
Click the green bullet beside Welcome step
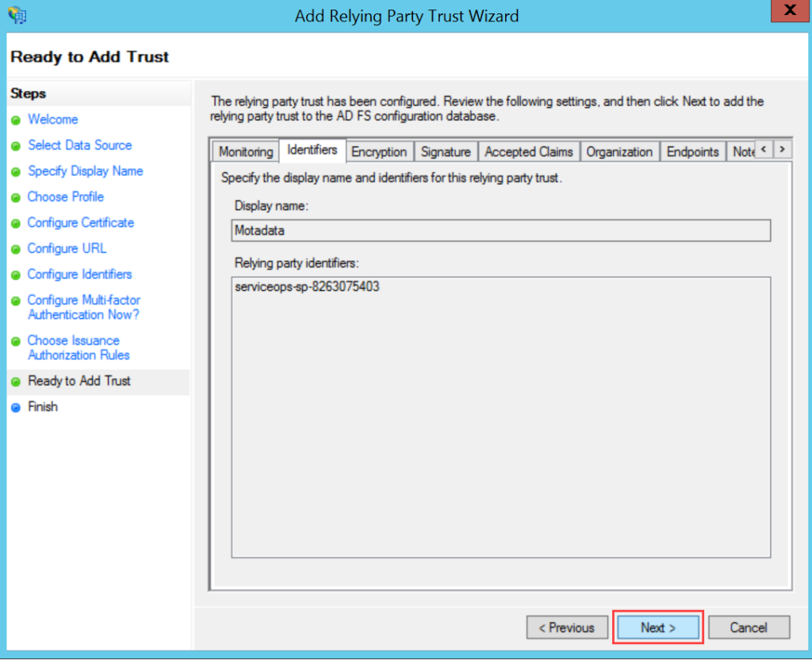point(15,120)
